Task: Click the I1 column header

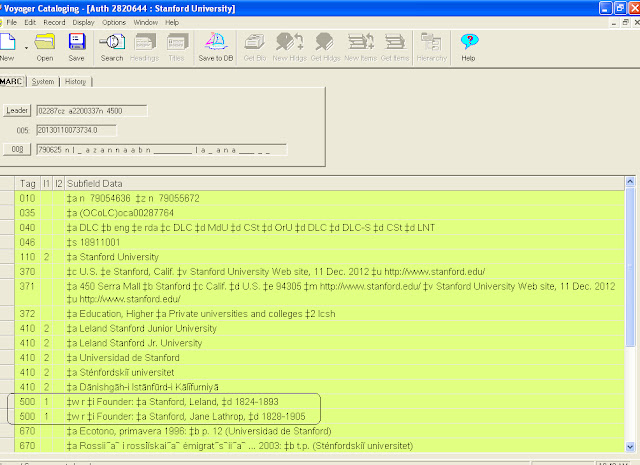Action: (47, 184)
